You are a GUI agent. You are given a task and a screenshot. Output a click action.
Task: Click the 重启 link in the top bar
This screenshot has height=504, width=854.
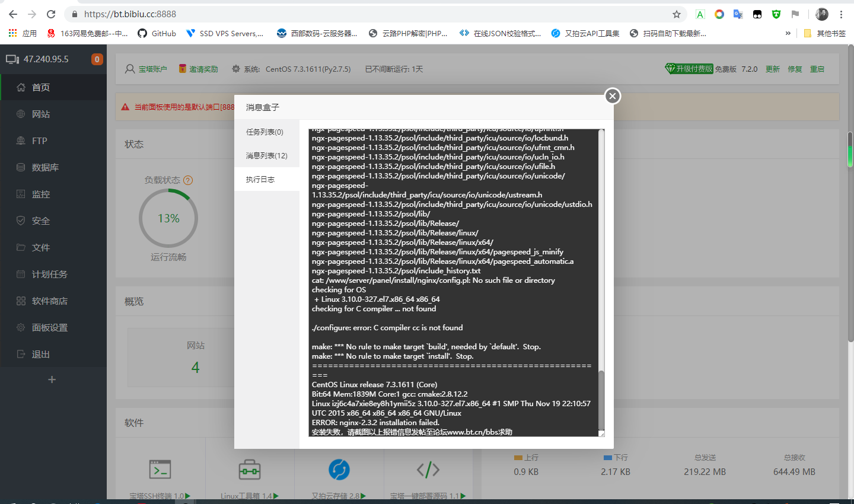pyautogui.click(x=817, y=69)
